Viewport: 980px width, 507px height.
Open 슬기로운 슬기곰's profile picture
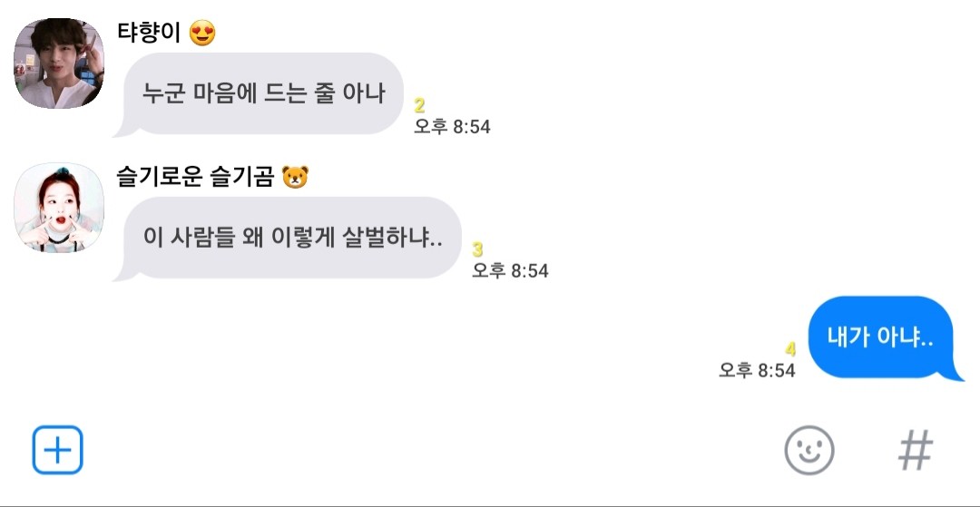tap(57, 208)
